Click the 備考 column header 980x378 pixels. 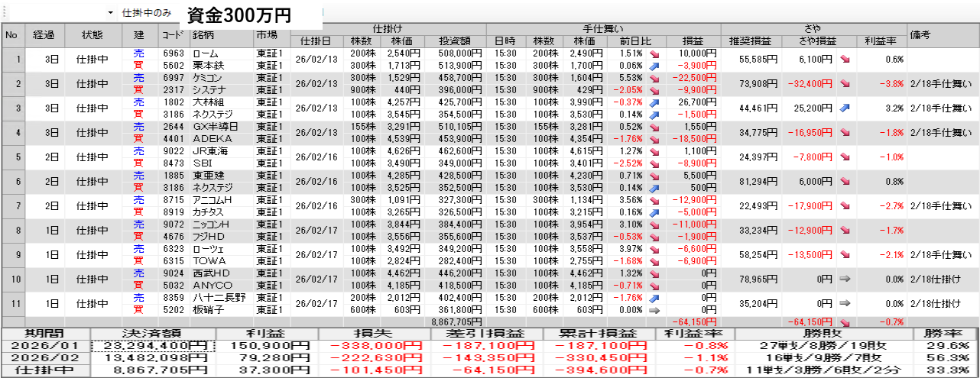(919, 35)
